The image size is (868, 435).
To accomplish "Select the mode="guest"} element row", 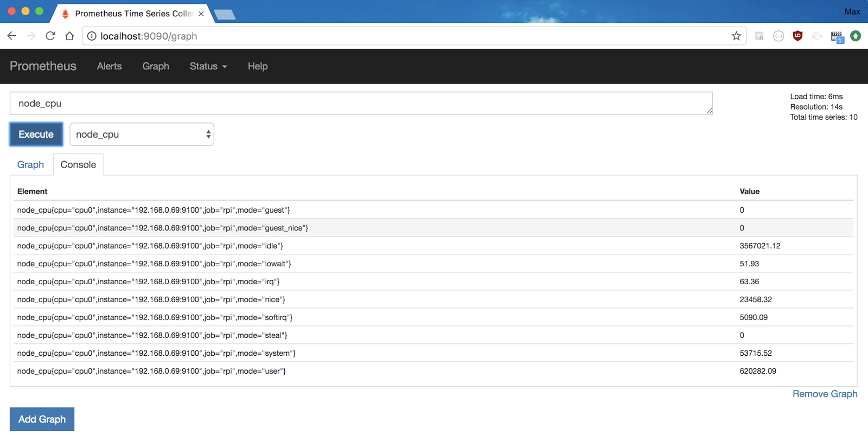I will click(x=433, y=210).
